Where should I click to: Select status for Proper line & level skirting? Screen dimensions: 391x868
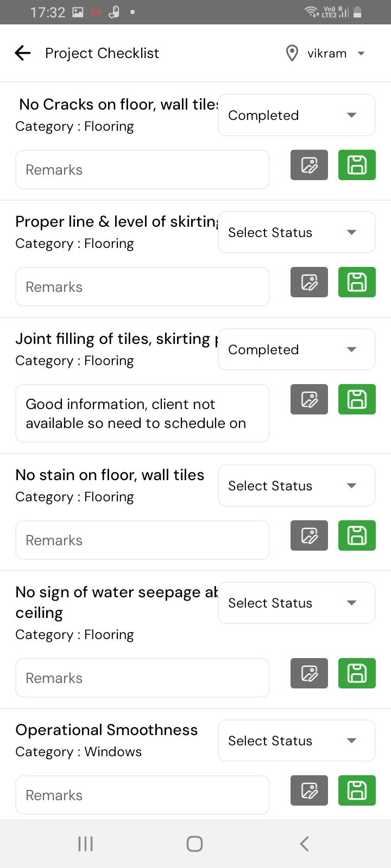297,232
